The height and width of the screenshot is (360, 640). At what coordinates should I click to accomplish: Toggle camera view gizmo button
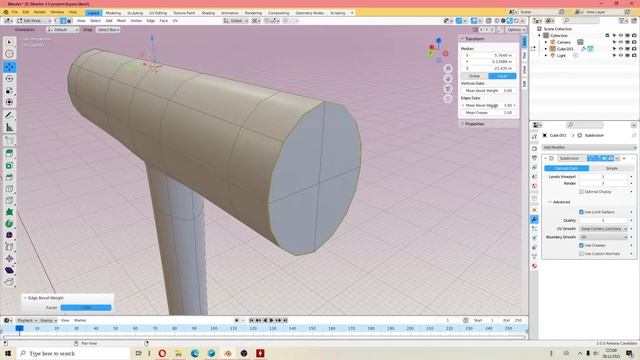[x=448, y=89]
